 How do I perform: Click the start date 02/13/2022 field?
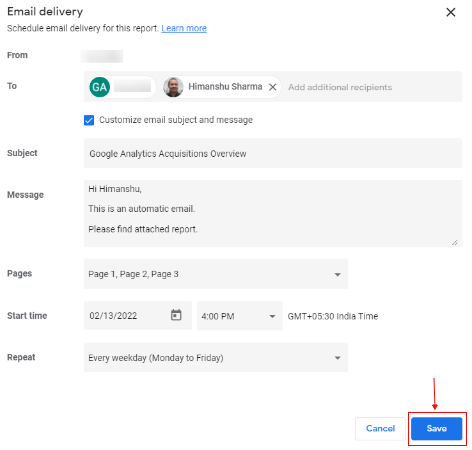point(138,315)
